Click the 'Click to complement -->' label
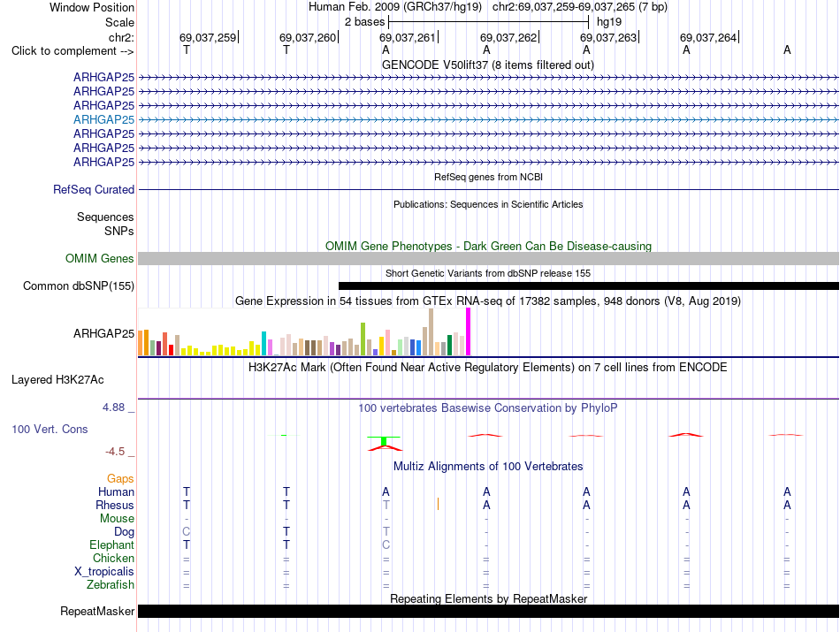This screenshot has height=632, width=840. coord(73,51)
